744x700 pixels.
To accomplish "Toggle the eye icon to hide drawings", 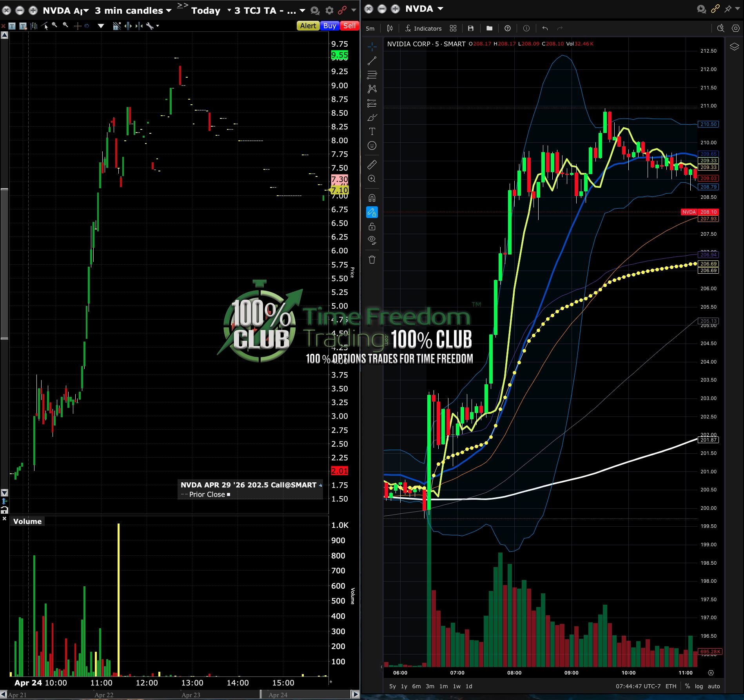I will tap(372, 240).
